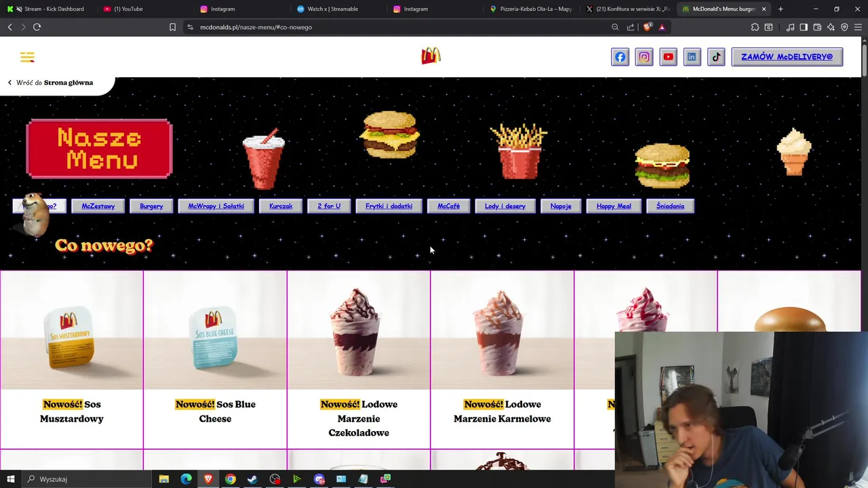Open McDonald's Facebook page icon
868x488 pixels.
(620, 57)
